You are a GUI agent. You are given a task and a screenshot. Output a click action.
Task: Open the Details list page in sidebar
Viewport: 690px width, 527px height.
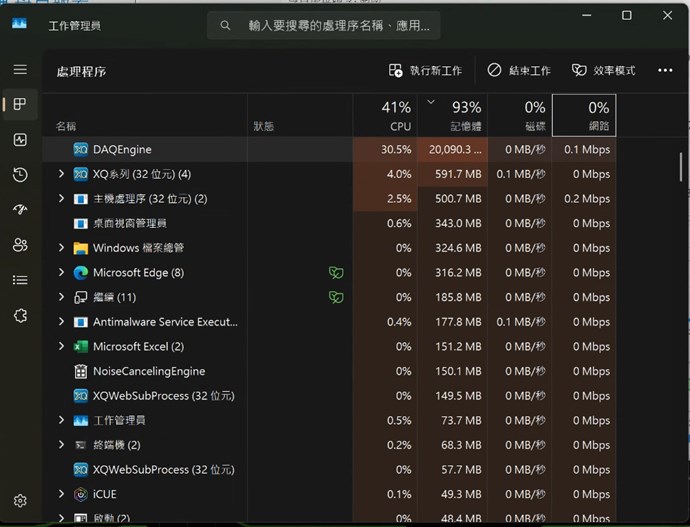tap(20, 280)
